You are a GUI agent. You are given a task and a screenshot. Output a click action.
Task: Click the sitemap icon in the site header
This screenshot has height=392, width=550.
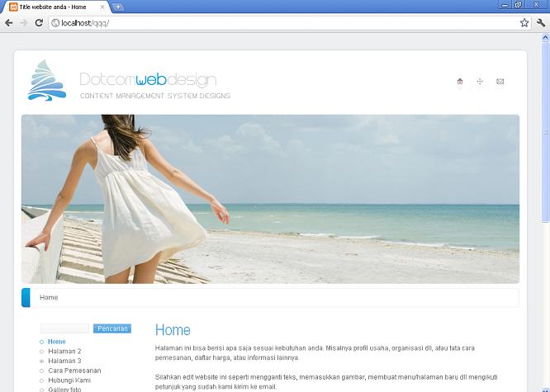pos(480,82)
